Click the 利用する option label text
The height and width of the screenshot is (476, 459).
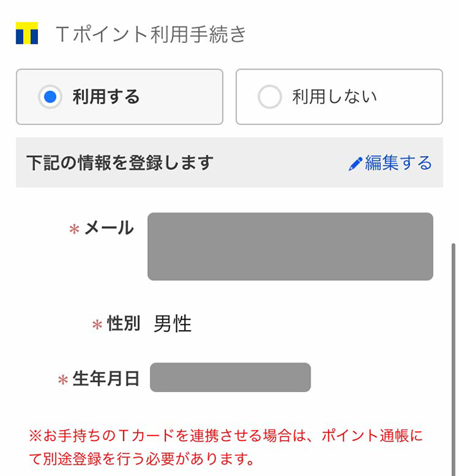[x=106, y=97]
